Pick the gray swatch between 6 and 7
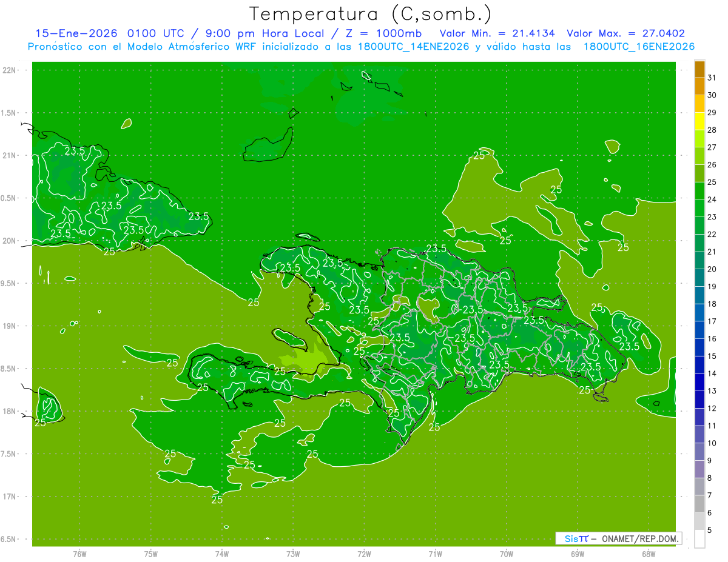 click(x=699, y=504)
